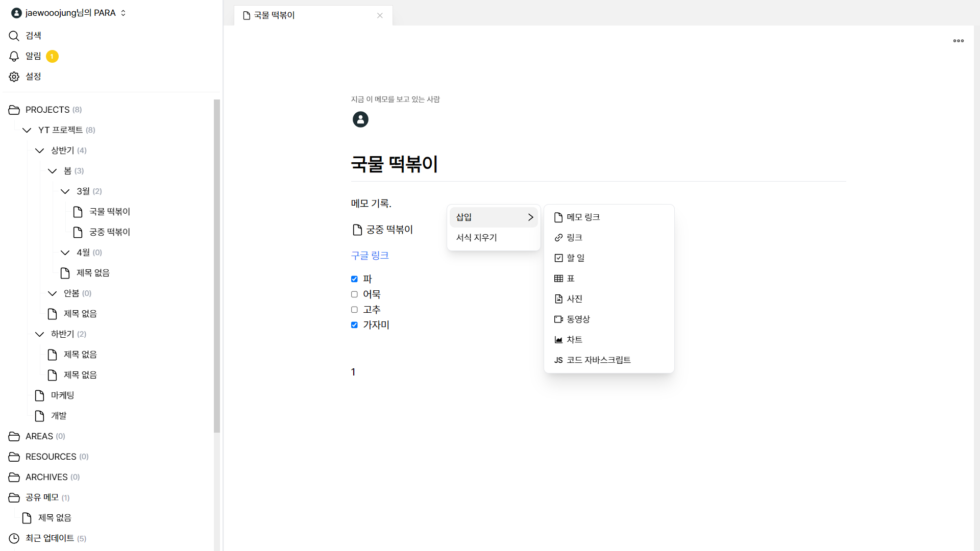The height and width of the screenshot is (551, 980).
Task: Click the table icon in insert submenu
Action: pos(558,279)
